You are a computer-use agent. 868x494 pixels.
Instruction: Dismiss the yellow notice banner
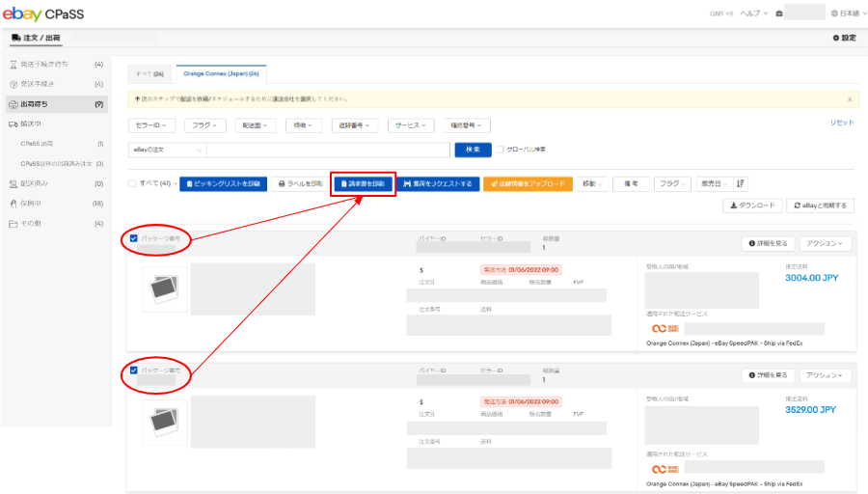849,98
